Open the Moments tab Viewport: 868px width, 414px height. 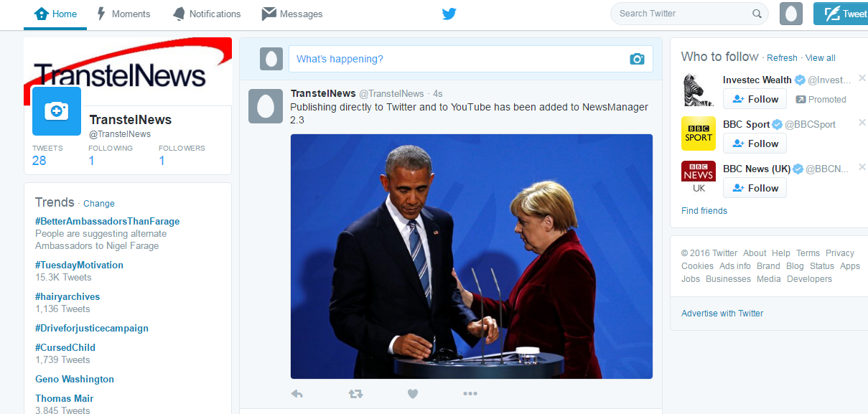click(x=123, y=14)
